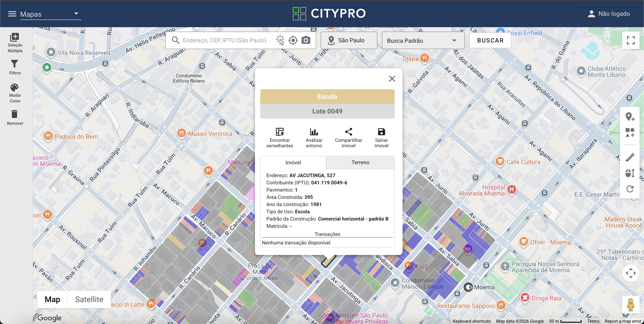Expand the Busca Padrão dropdown
Screen dimensions: 644x324
tap(423, 41)
